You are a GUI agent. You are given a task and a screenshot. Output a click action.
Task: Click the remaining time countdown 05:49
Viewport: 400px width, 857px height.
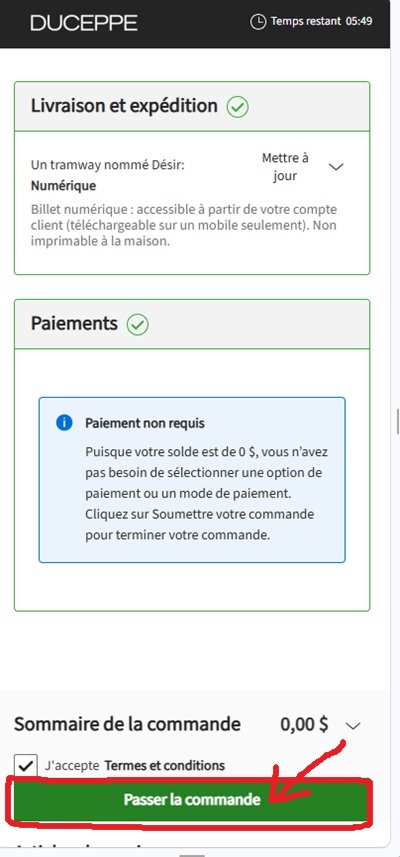click(359, 22)
